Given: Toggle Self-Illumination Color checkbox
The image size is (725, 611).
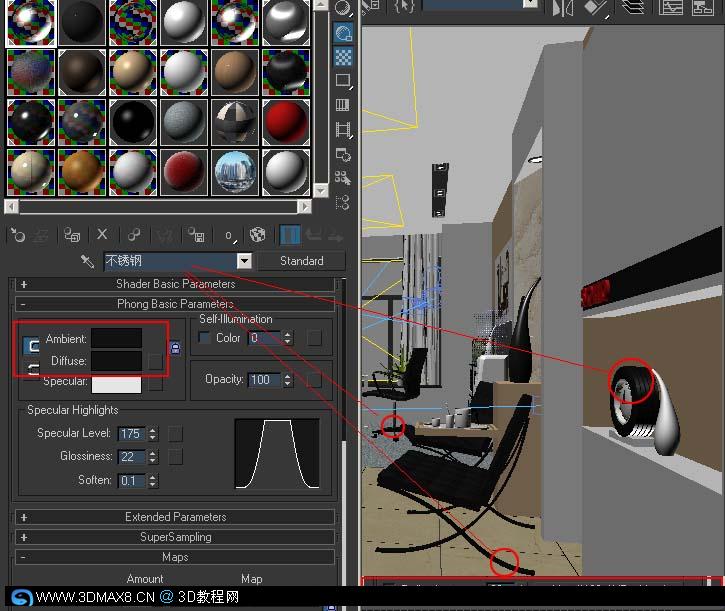Looking at the screenshot, I should [x=204, y=338].
